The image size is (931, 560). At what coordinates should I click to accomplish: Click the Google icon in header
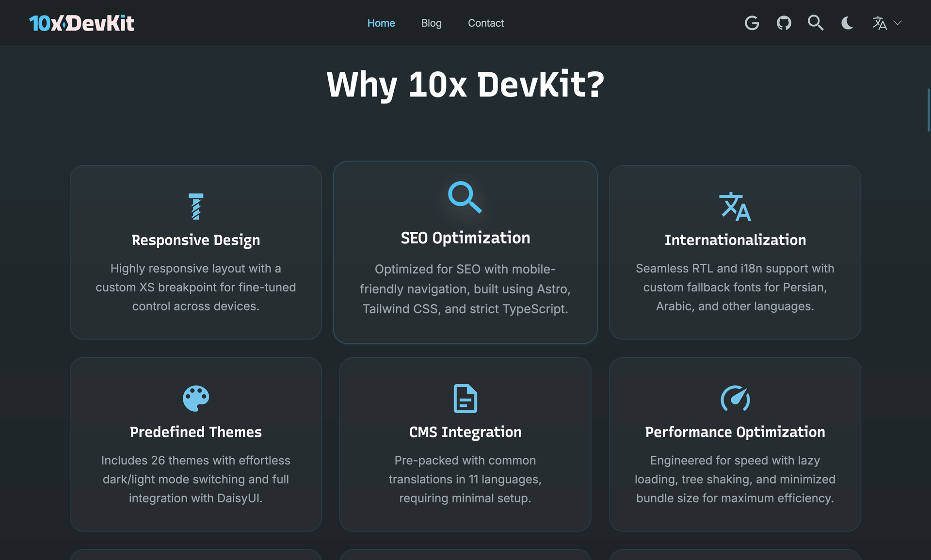coord(752,23)
